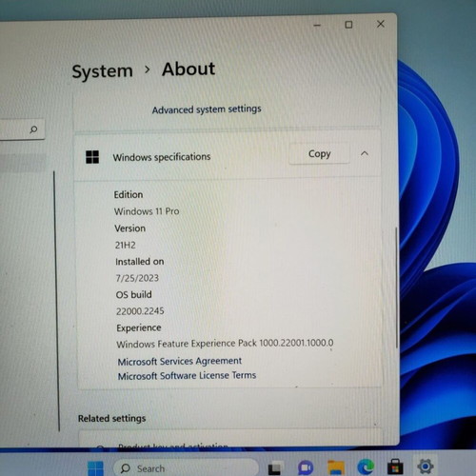Click the 'Related settings' heading

112,419
